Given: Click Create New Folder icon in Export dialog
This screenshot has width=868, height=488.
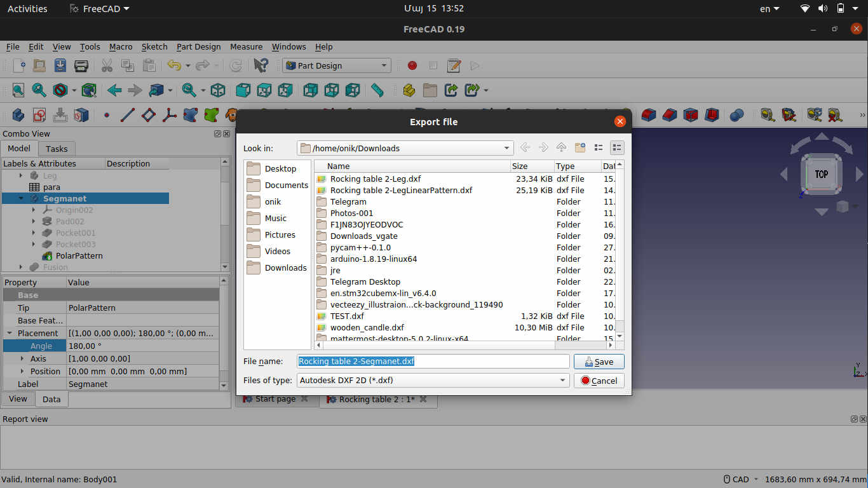Looking at the screenshot, I should (x=580, y=148).
